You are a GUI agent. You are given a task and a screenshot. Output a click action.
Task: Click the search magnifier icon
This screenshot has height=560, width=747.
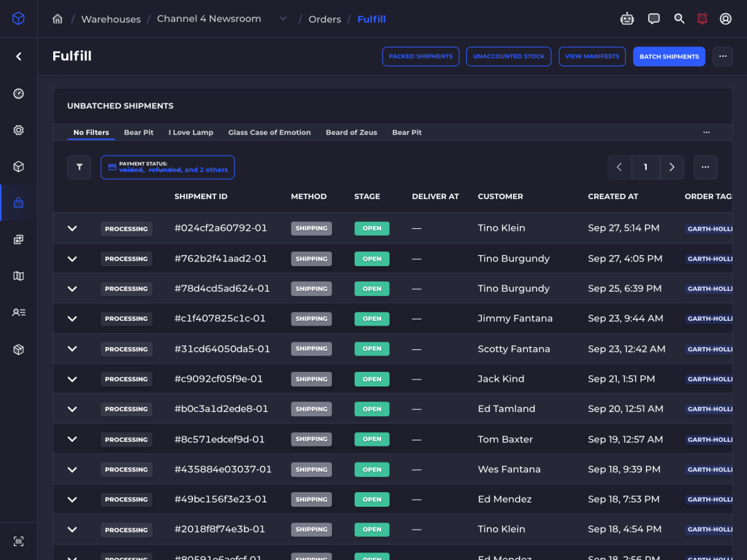[679, 19]
